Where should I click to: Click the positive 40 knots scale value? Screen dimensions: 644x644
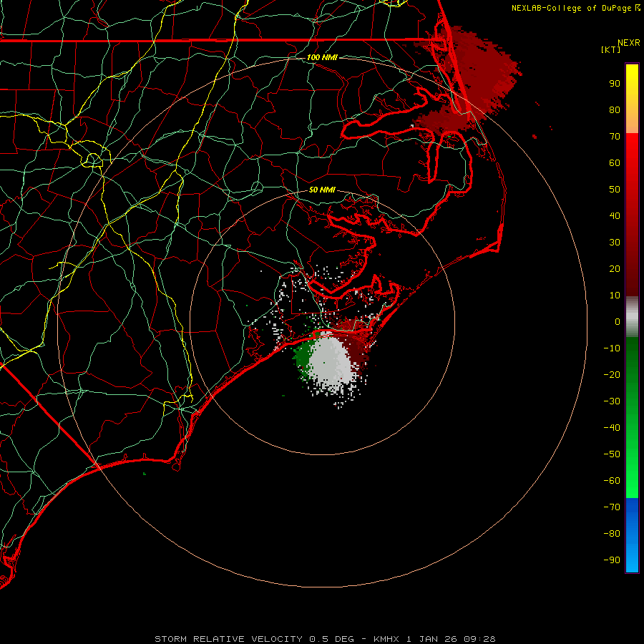pos(615,216)
